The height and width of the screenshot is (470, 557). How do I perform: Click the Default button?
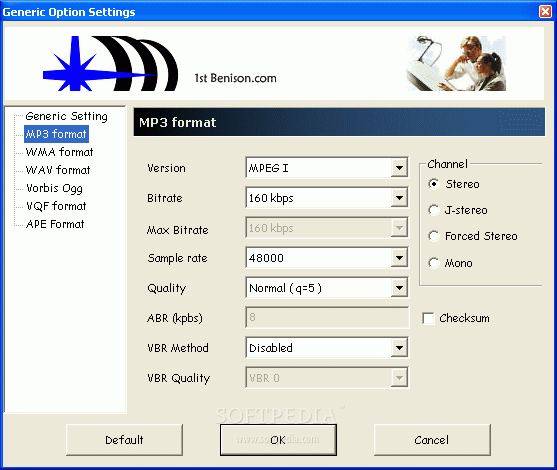click(124, 440)
